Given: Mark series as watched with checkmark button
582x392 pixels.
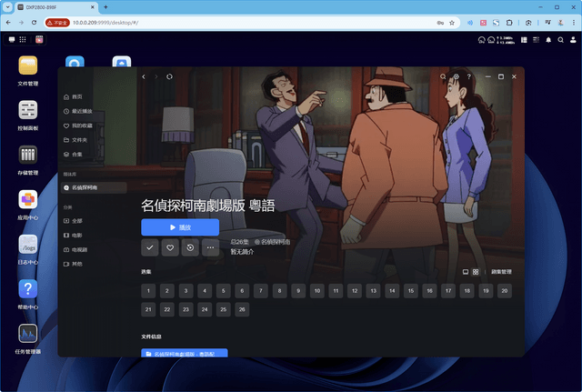Looking at the screenshot, I should pos(150,247).
